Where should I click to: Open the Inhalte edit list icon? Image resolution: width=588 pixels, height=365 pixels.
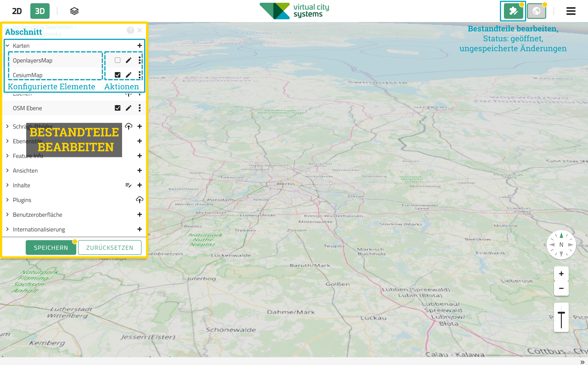129,185
